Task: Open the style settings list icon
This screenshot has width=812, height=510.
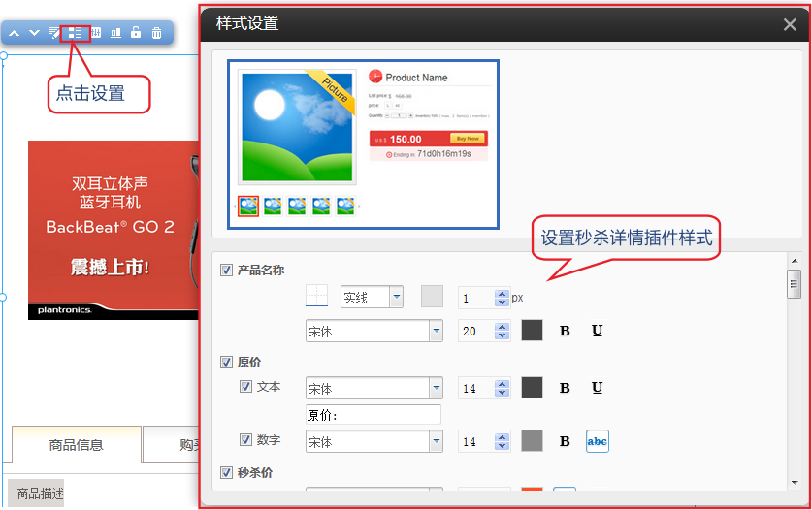Action: (x=75, y=33)
